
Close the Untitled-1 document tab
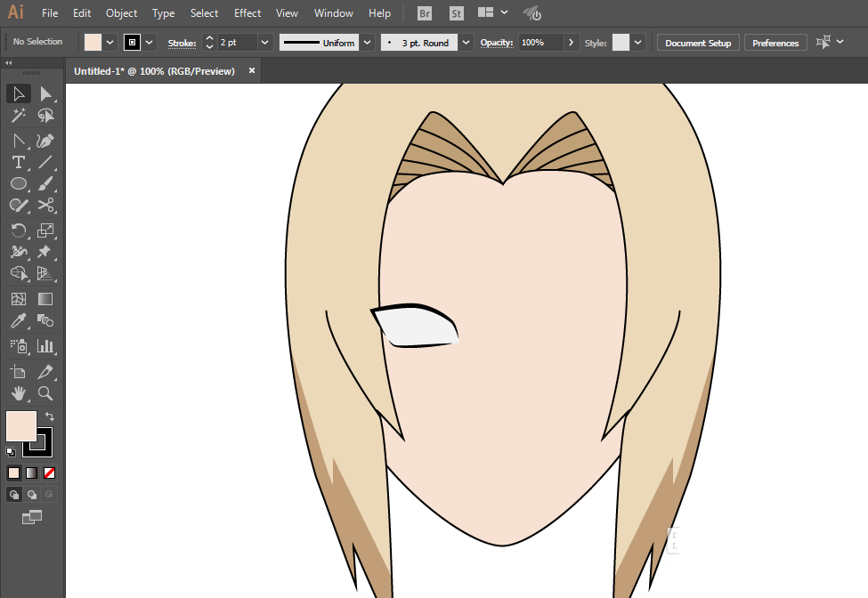[252, 71]
